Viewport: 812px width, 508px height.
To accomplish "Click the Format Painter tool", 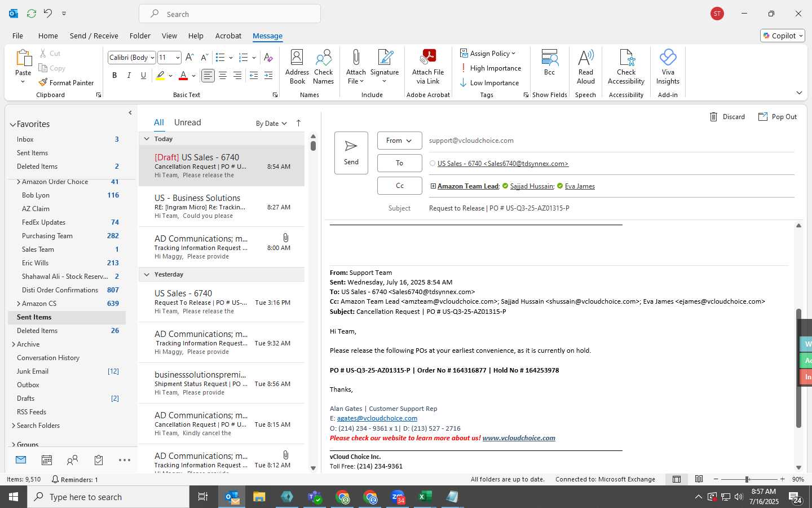I will 66,82.
